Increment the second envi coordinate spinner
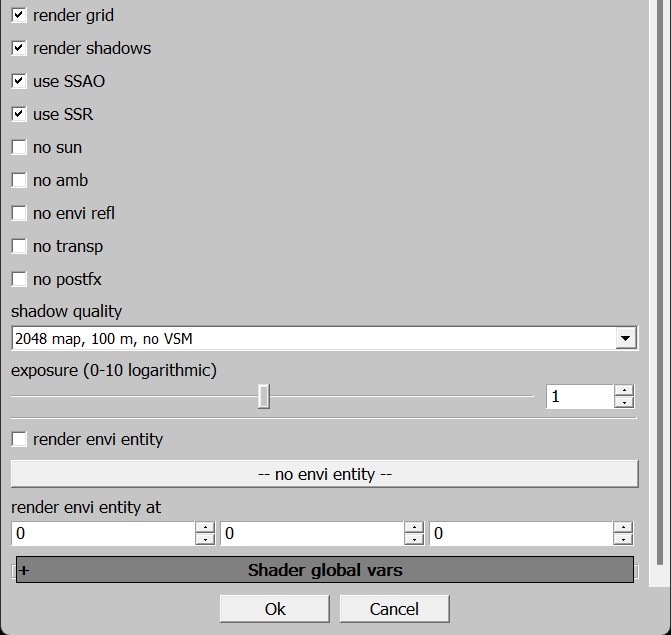671x635 pixels. 414,527
